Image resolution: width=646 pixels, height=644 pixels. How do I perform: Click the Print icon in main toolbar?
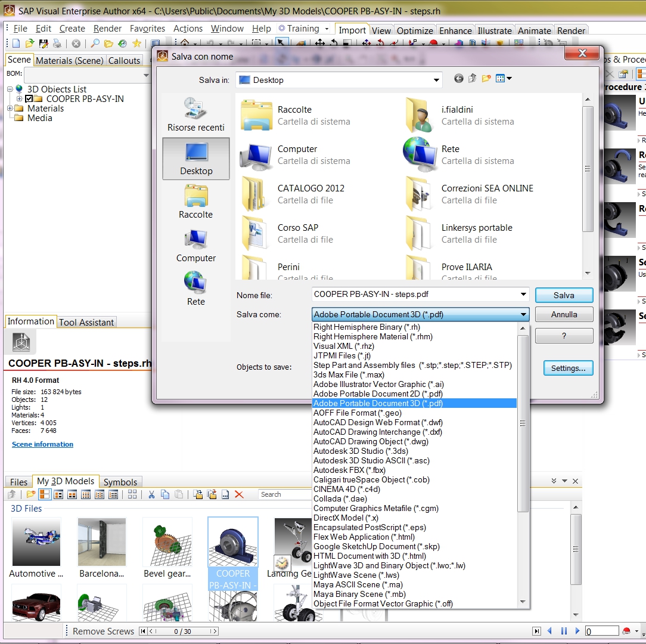(57, 44)
